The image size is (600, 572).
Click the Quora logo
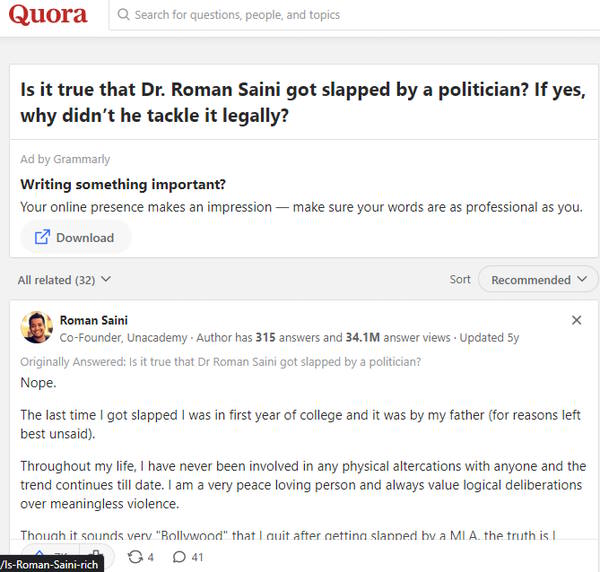(49, 15)
